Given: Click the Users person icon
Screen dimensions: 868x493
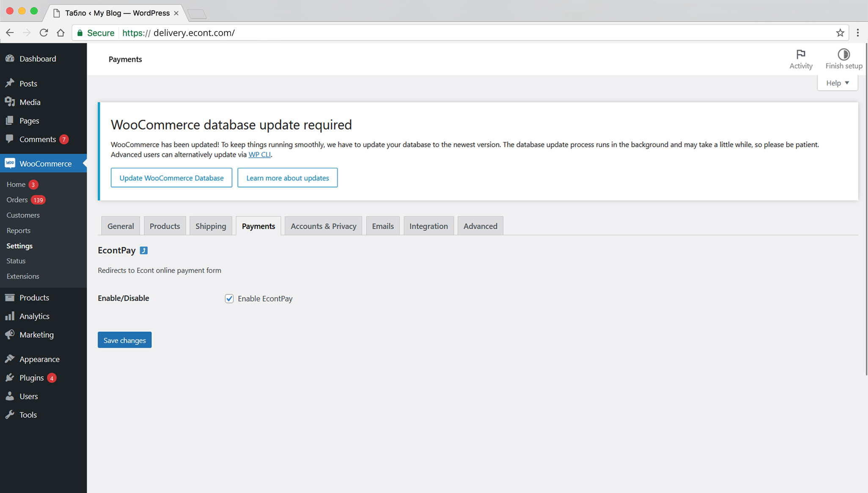Looking at the screenshot, I should [x=10, y=396].
